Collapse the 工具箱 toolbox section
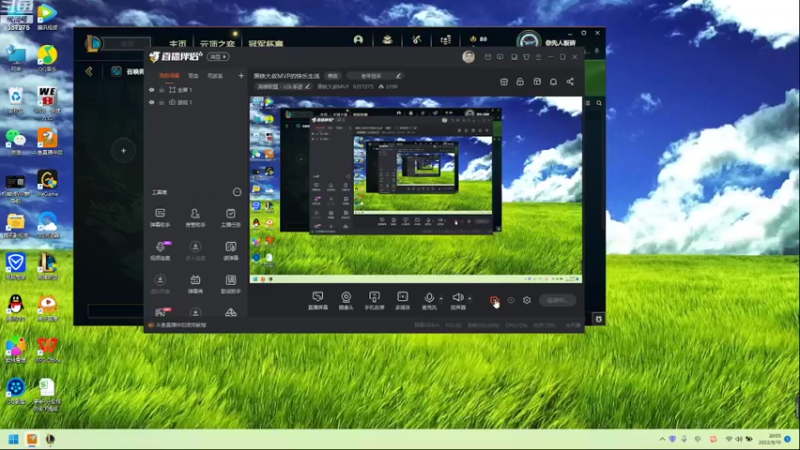The image size is (800, 450). tap(237, 192)
